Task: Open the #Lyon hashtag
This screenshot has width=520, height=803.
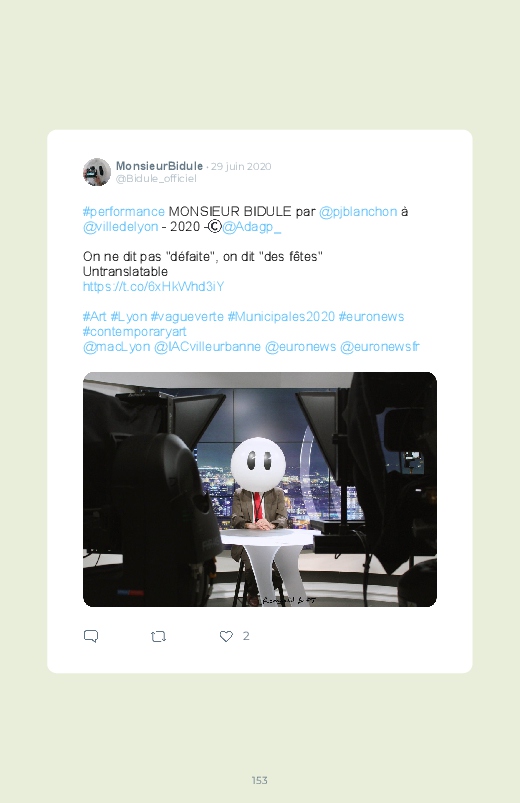Action: pyautogui.click(x=129, y=316)
